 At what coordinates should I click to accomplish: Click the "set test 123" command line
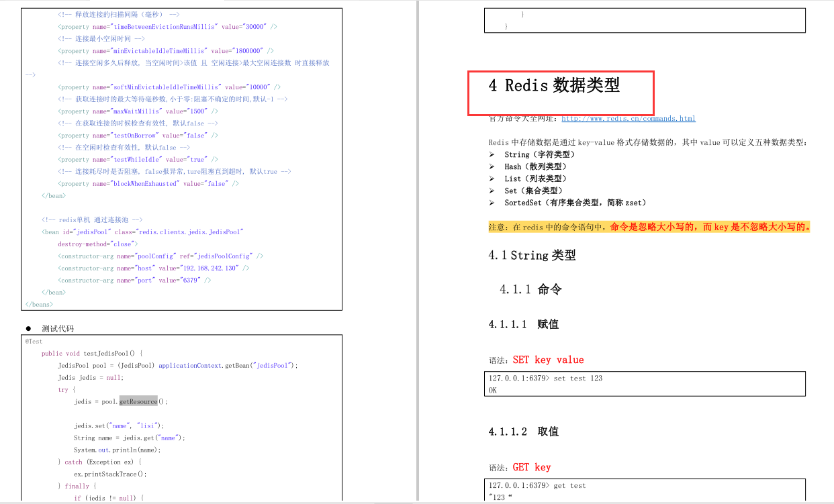[x=545, y=379]
